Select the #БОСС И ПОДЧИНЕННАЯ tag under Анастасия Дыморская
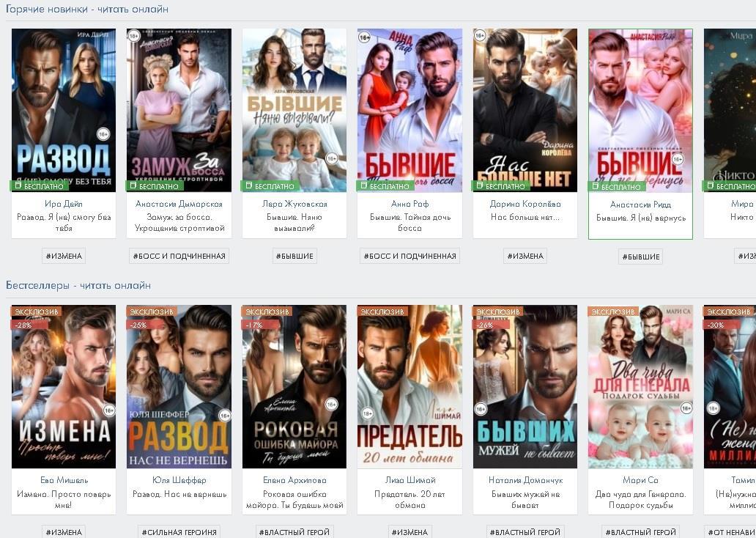This screenshot has width=756, height=538. [179, 256]
